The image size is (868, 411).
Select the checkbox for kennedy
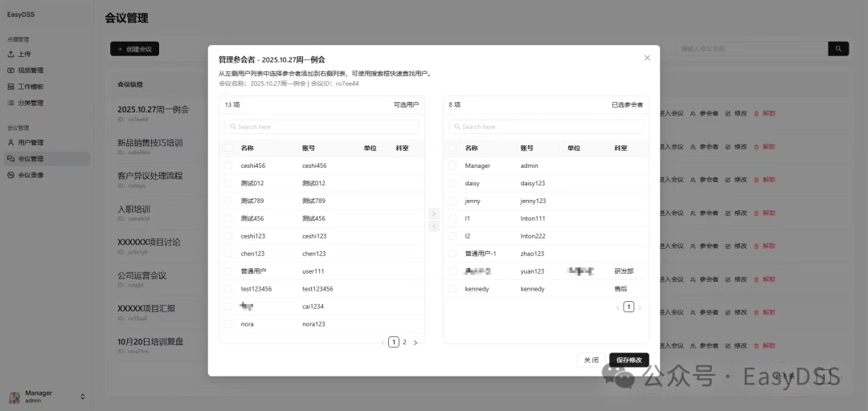pos(453,288)
